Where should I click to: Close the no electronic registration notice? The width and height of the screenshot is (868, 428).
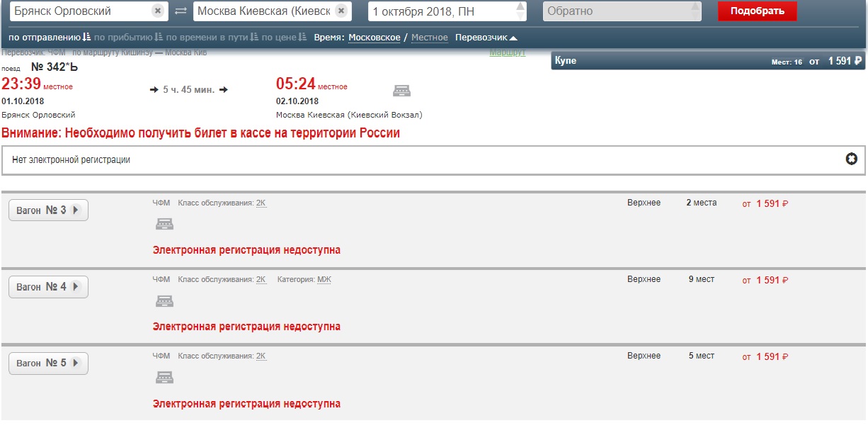pos(852,159)
